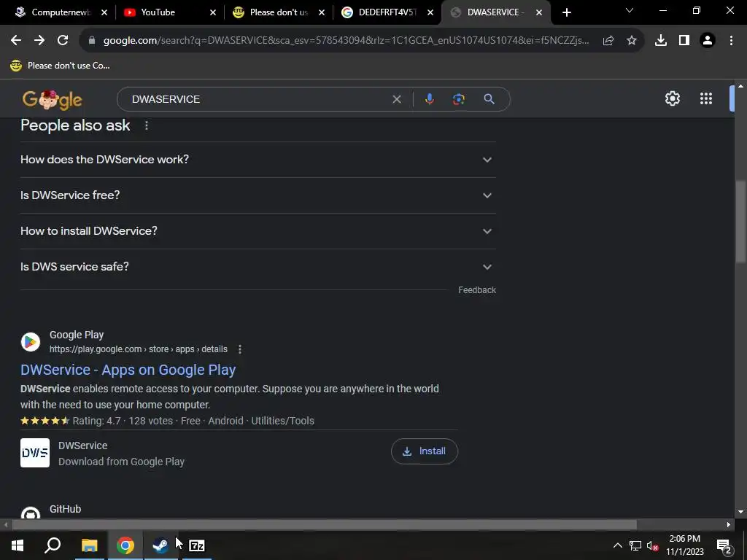
Task: Close the YouTube tab
Action: pos(213,12)
